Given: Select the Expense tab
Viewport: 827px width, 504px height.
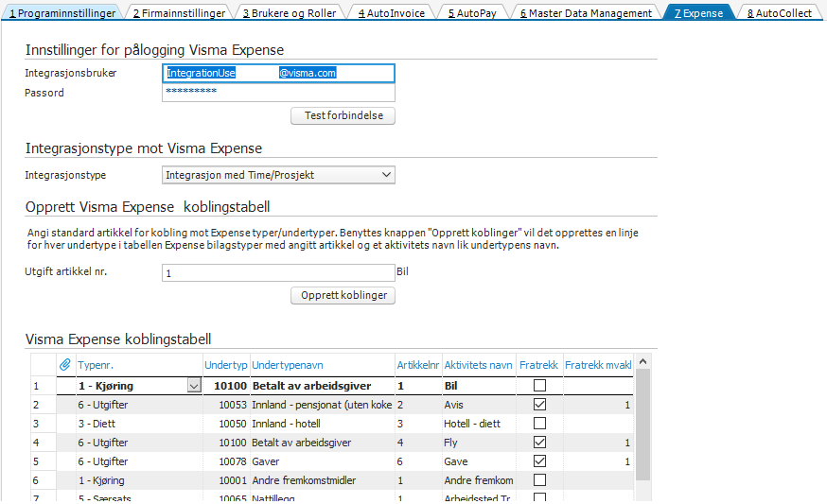Looking at the screenshot, I should pos(698,12).
